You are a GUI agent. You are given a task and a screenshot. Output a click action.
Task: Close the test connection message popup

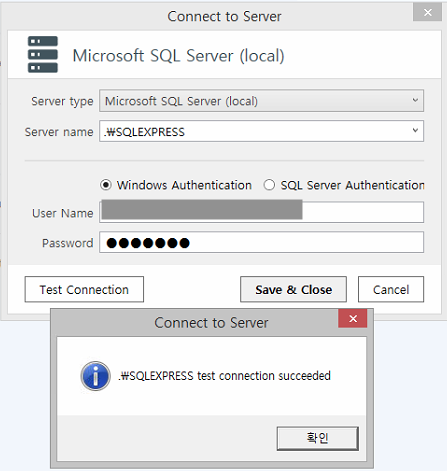point(353,319)
